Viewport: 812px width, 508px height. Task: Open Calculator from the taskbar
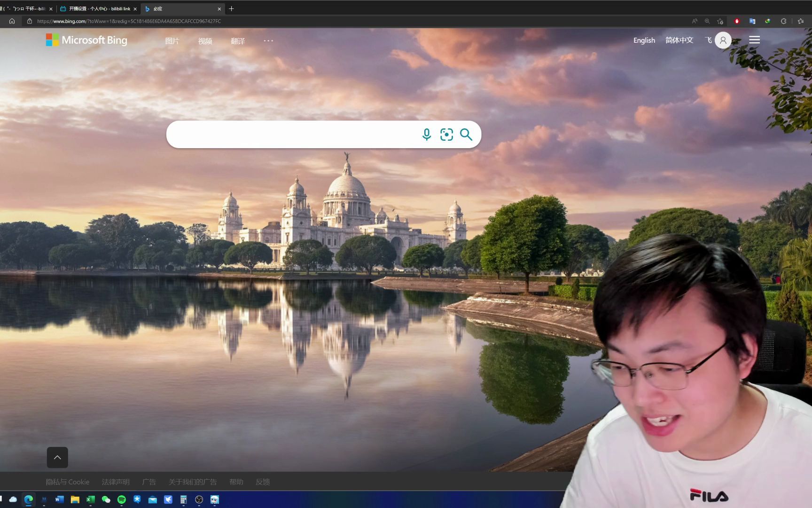click(183, 500)
